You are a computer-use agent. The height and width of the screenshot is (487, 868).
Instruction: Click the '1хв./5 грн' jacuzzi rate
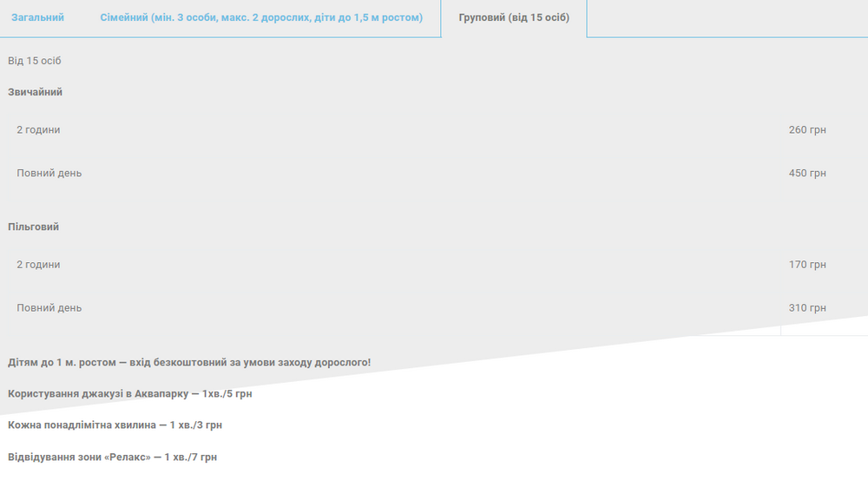click(227, 394)
